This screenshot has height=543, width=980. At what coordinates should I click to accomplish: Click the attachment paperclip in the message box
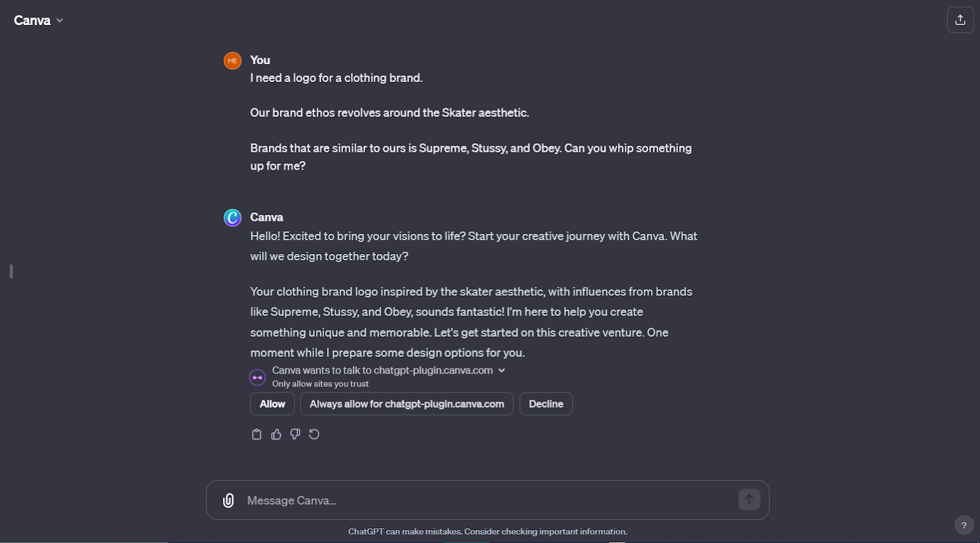pos(228,500)
